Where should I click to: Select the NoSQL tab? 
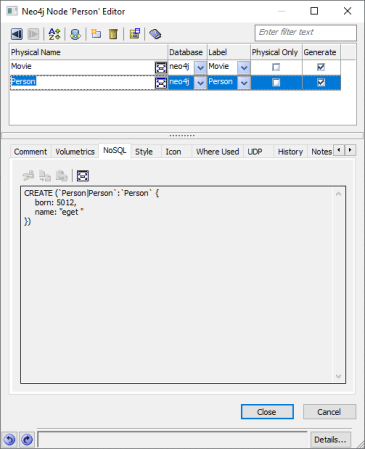pyautogui.click(x=115, y=151)
